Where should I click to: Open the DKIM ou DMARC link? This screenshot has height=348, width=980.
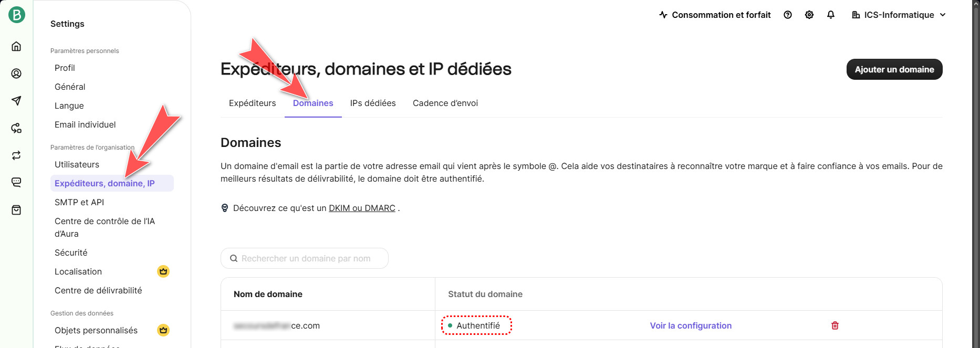pos(362,208)
